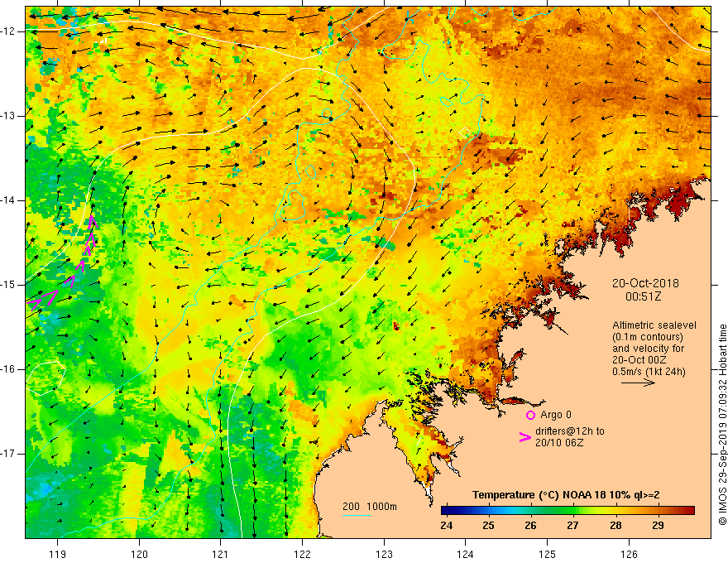The height and width of the screenshot is (563, 728).
Task: Click the cyan 200 1000m depth contour line sample
Action: 356,515
